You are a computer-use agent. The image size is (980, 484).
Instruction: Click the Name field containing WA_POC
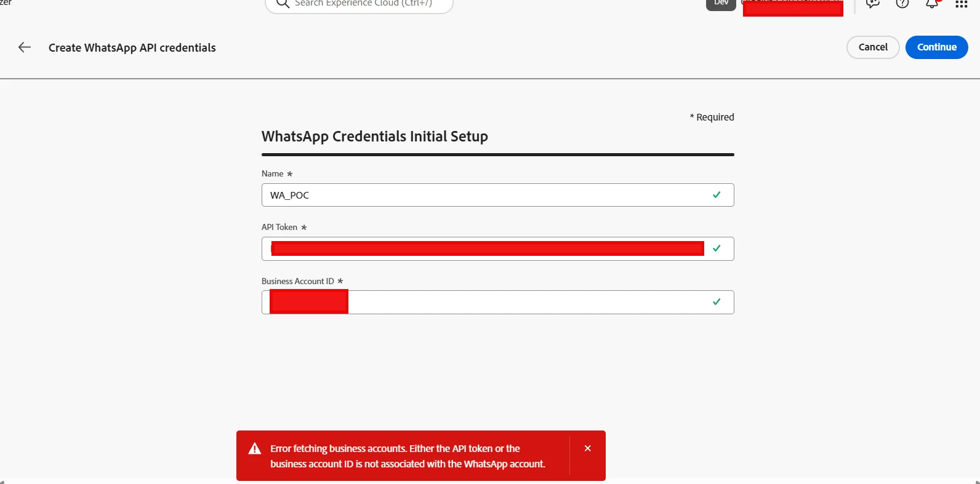coord(497,195)
